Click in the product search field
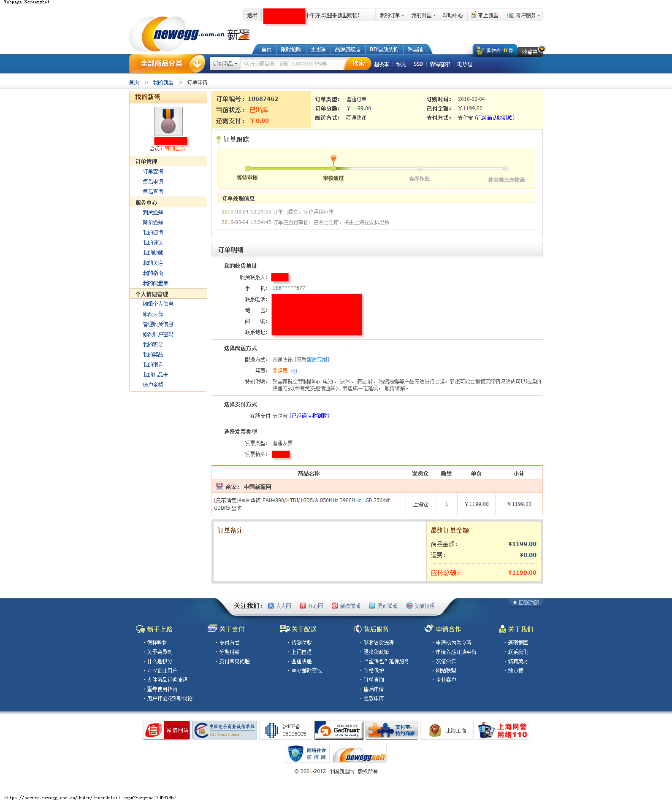 (293, 64)
